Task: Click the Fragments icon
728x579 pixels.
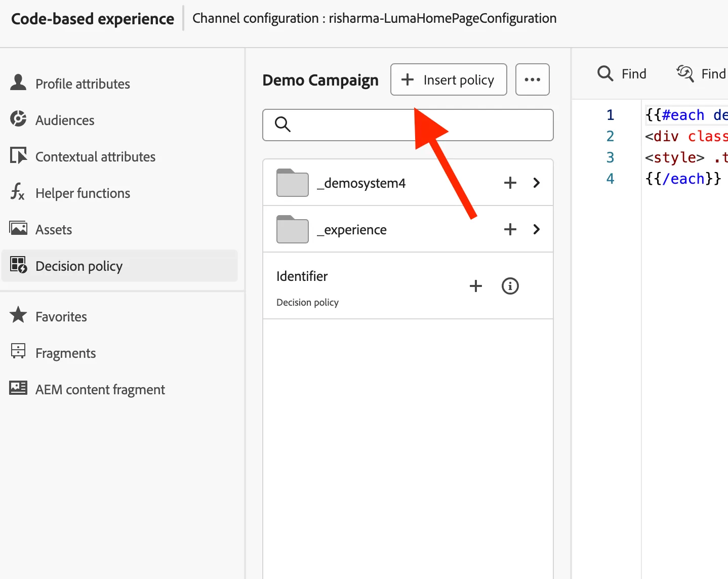Action: coord(18,351)
